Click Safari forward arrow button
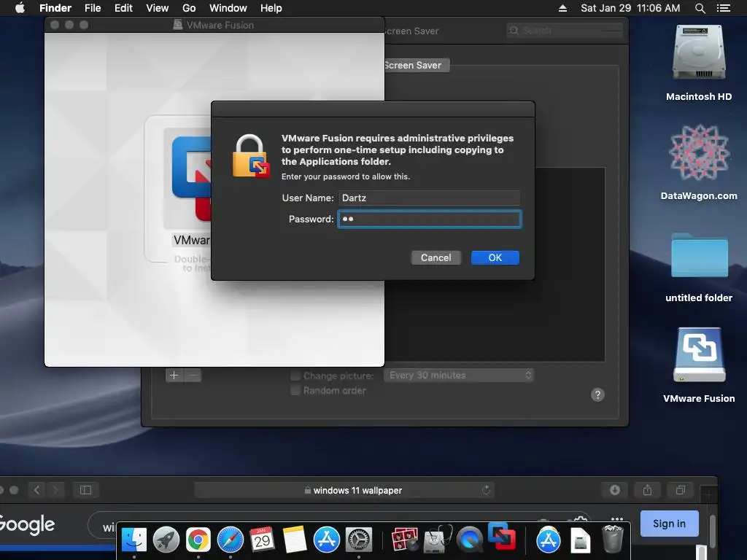 (55, 489)
